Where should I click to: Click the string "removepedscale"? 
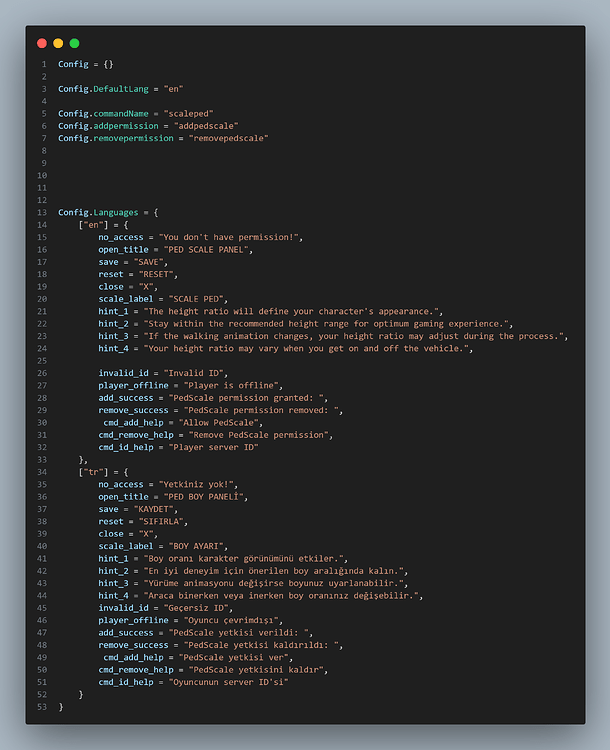coord(229,138)
